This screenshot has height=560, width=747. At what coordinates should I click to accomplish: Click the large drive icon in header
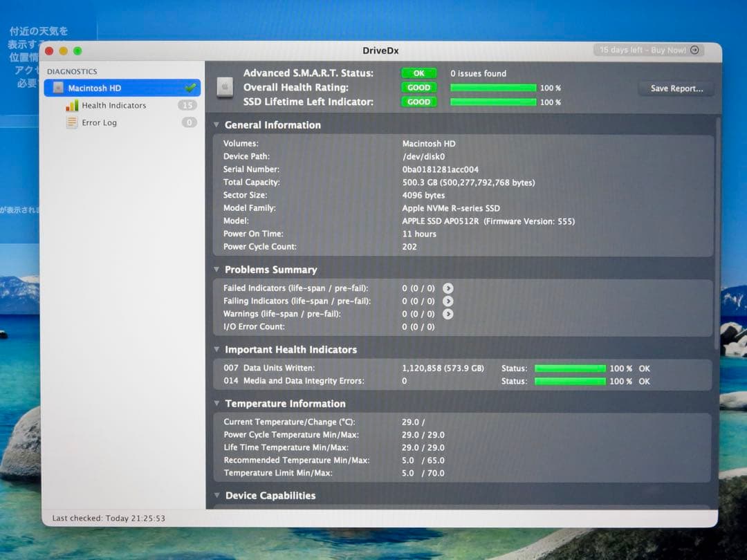(225, 87)
